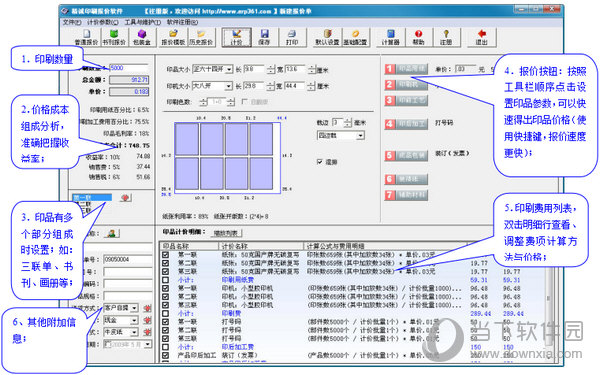This screenshot has height=375, width=600.
Task: Adjust 印机大小 长 length stepper
Action: click(x=271, y=86)
